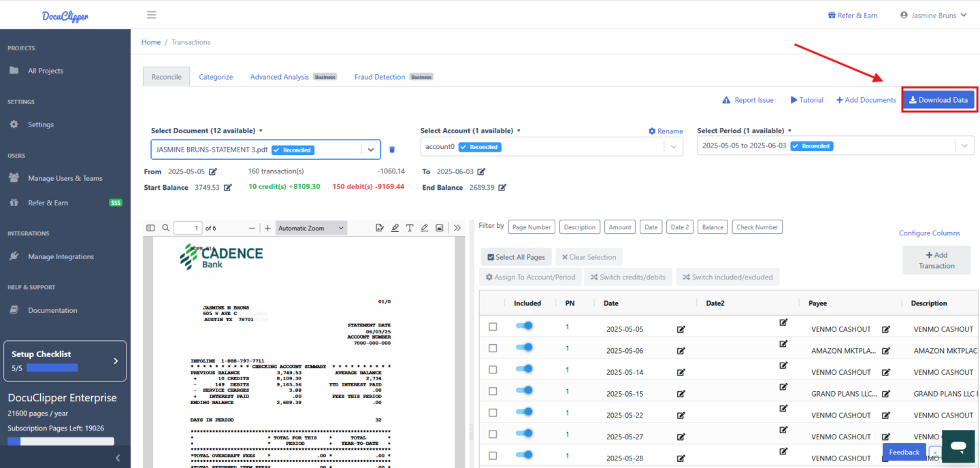Viewport: 980px width, 468px height.
Task: Filter by the Check Number chip
Action: (x=757, y=227)
